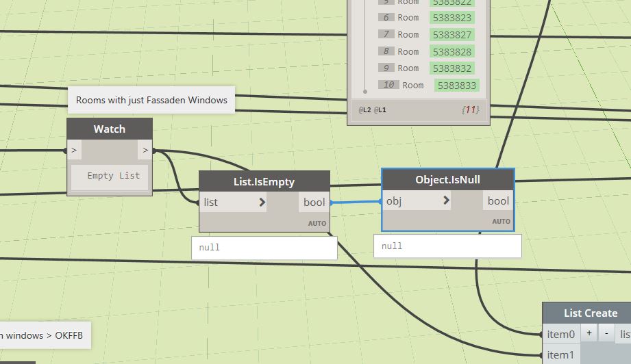Click the Watch node input port arrow
Screen dimensions: 631x364
click(74, 151)
